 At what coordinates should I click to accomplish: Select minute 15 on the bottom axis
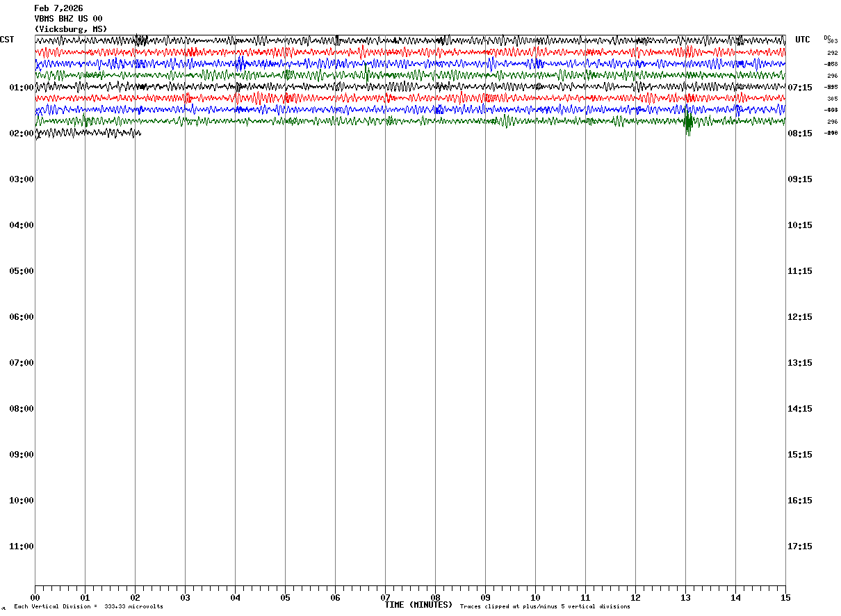click(785, 597)
